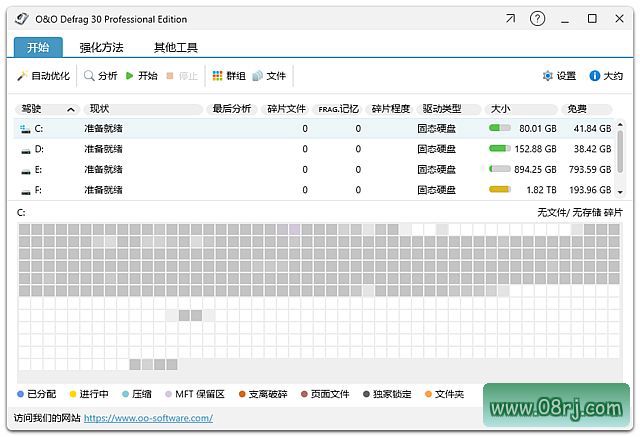Open the 其他工具 tab
Image resolution: width=640 pixels, height=437 pixels.
[x=176, y=47]
